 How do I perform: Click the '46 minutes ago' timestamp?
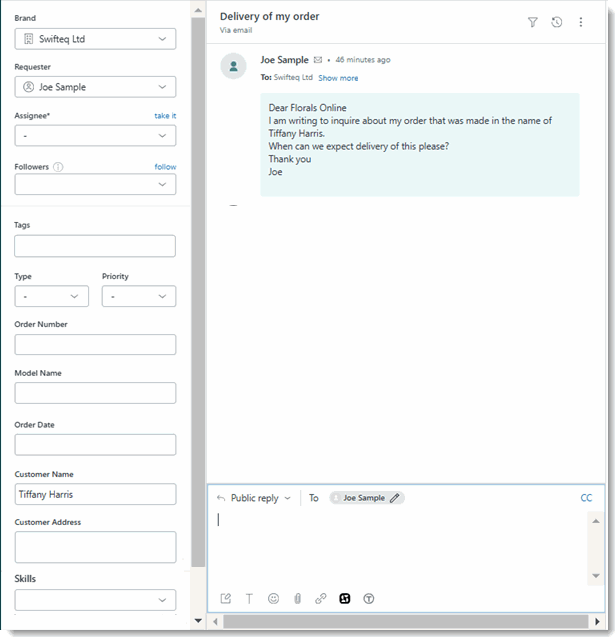(x=363, y=60)
